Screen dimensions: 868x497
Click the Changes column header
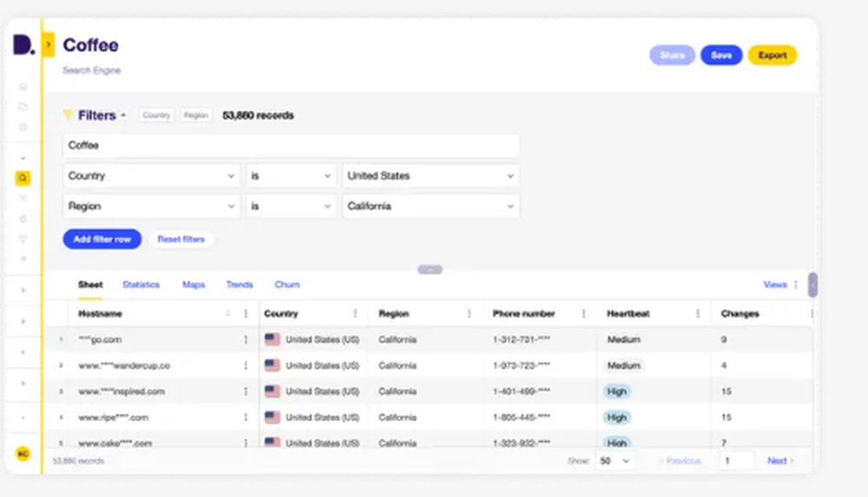pos(740,314)
